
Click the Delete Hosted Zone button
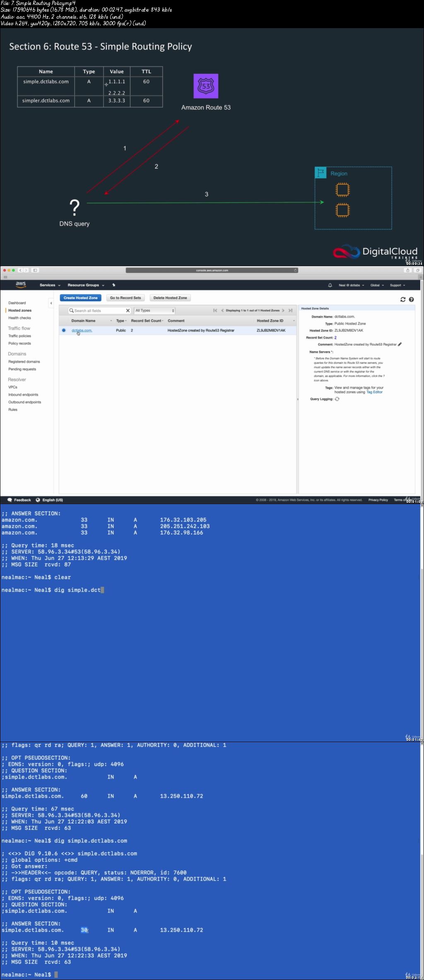pyautogui.click(x=170, y=298)
